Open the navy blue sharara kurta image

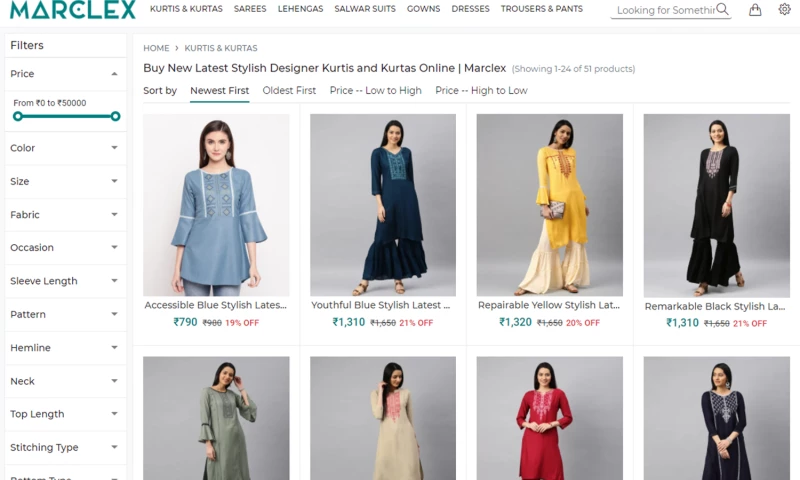pos(383,205)
